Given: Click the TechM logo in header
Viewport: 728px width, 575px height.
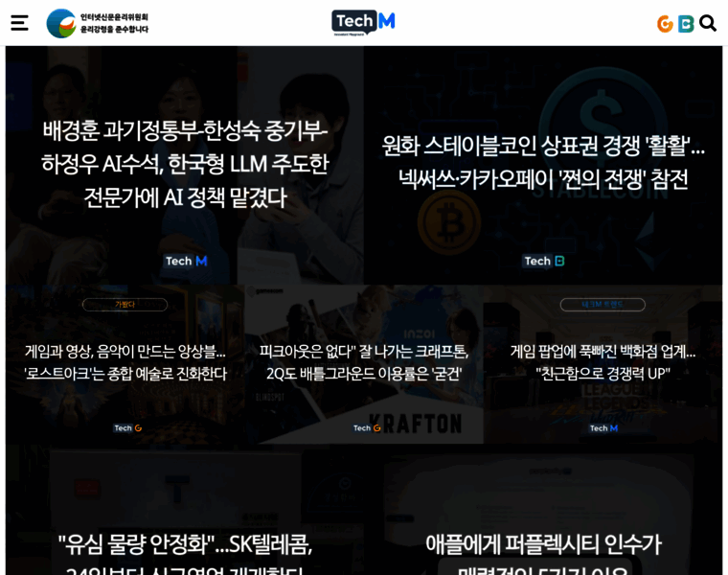Looking at the screenshot, I should click(x=364, y=22).
